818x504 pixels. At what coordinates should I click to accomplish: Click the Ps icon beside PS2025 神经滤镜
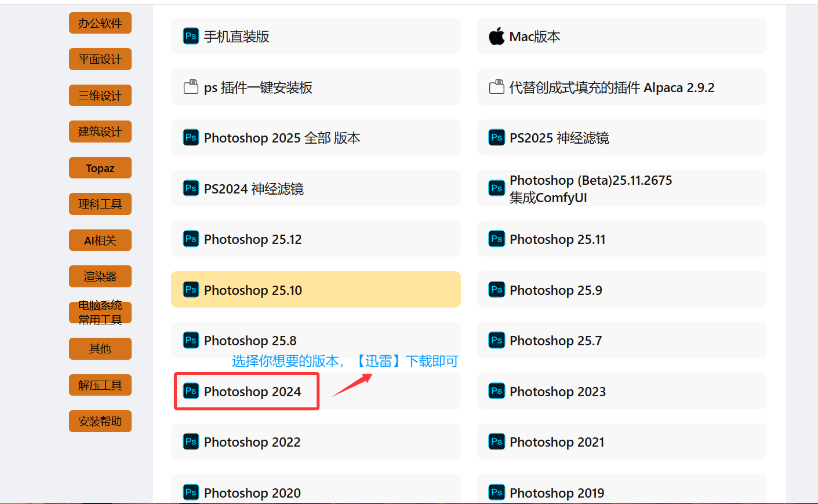click(x=496, y=137)
